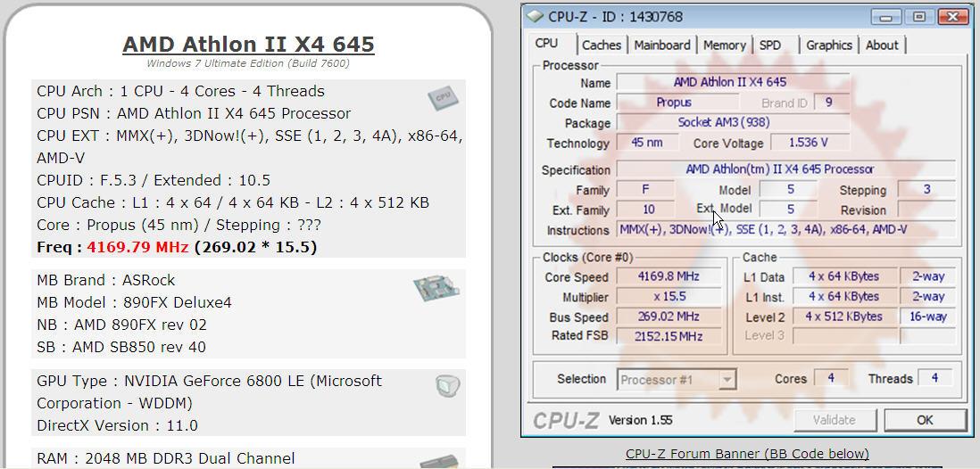Select the CPU tab
980x469 pixels.
pos(546,43)
